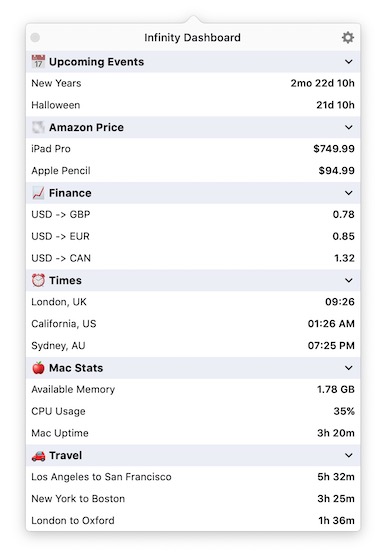Click the red apple Mac Stats icon
Screen dimensions: 387x560
pos(38,368)
